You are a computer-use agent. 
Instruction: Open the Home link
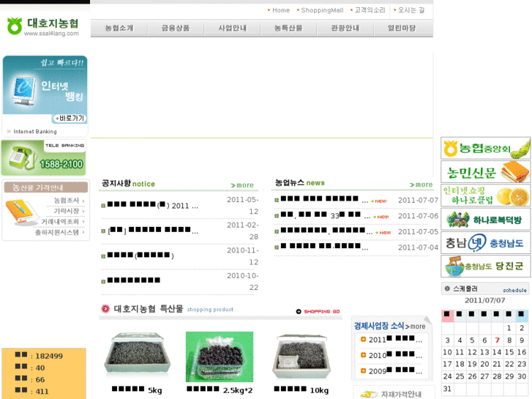coord(281,10)
